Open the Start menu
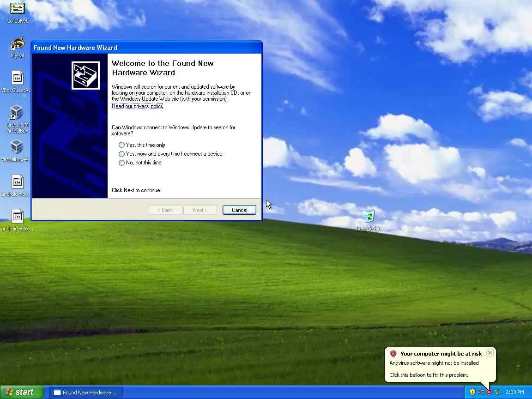This screenshot has width=532, height=399. 22,392
